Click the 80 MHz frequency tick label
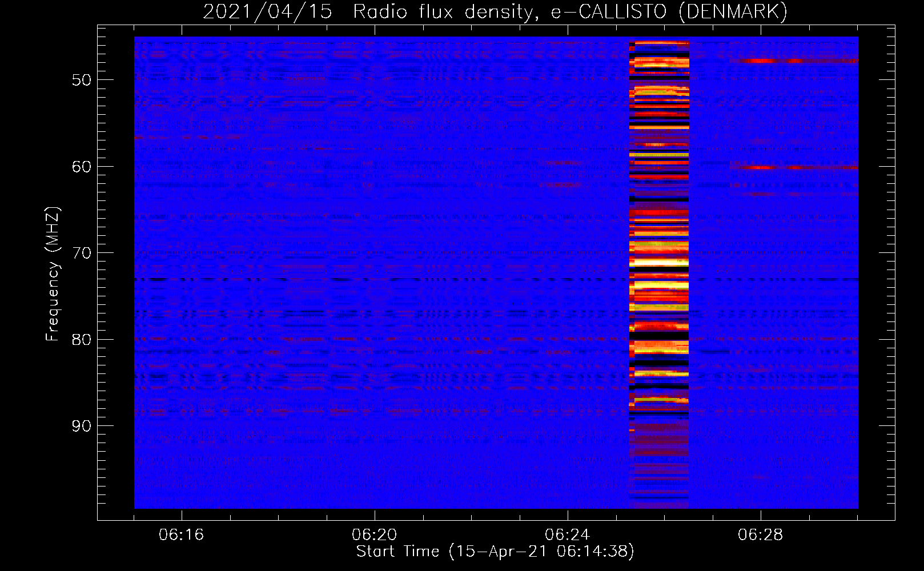 [81, 340]
